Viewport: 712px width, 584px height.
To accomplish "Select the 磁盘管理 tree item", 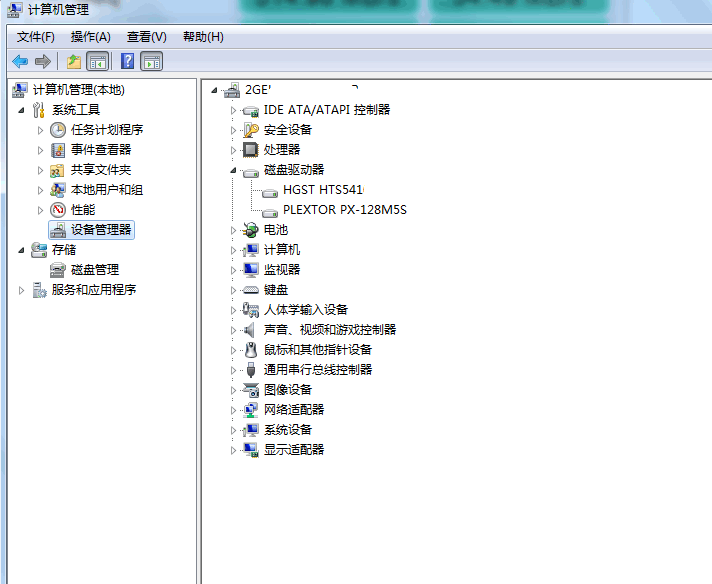I will [95, 270].
